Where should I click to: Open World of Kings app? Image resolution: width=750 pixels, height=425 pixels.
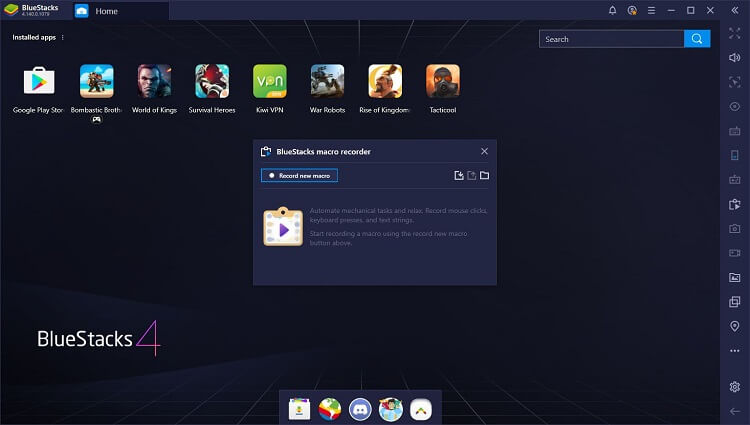coord(154,81)
